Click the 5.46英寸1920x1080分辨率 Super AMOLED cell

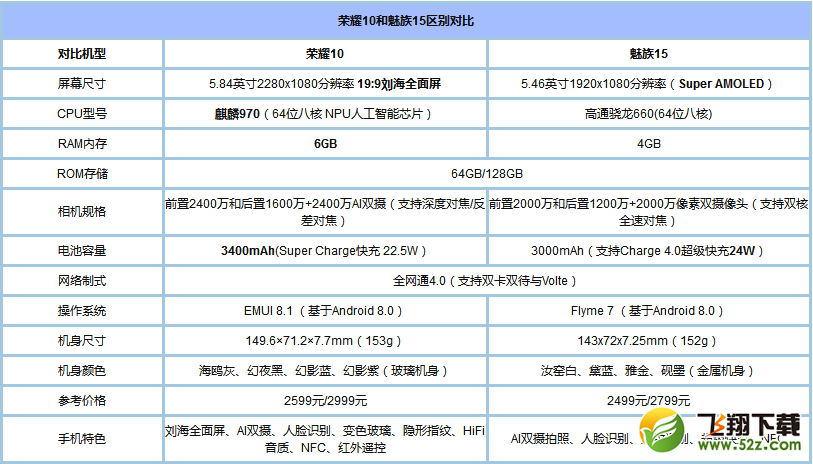[x=649, y=83]
